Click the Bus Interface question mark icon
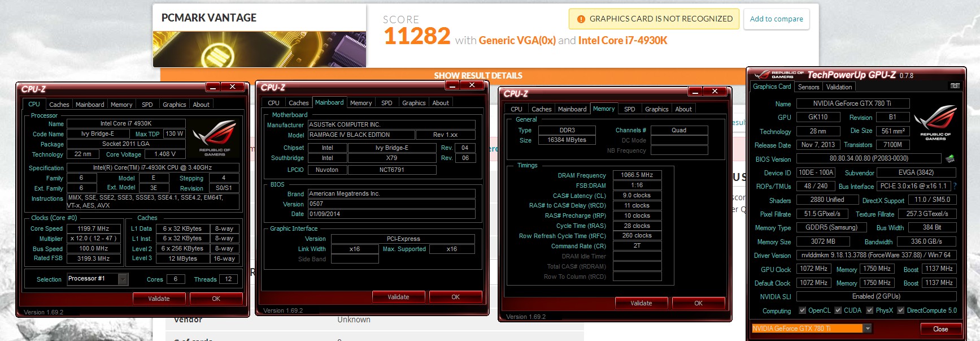The height and width of the screenshot is (341, 980). tap(955, 186)
